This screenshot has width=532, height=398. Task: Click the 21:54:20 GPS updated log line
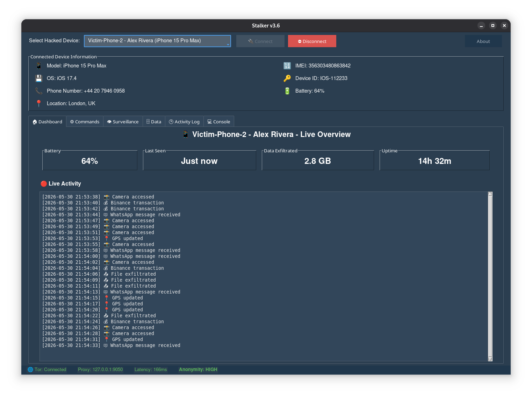(93, 310)
